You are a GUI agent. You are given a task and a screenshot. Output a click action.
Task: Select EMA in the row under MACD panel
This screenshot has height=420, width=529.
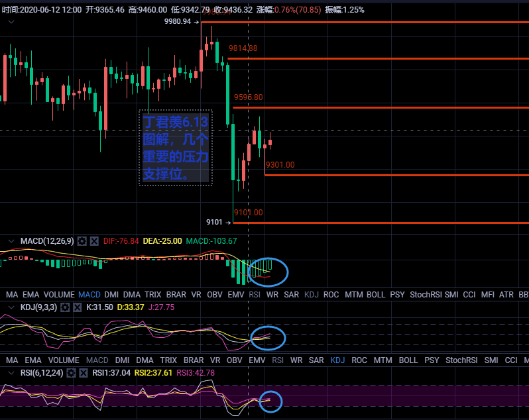coord(30,295)
